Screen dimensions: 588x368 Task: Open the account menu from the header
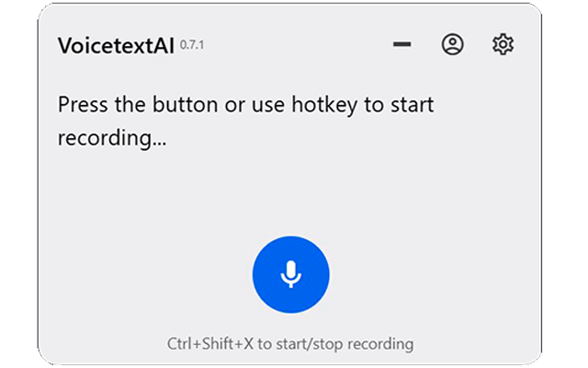[x=452, y=44]
